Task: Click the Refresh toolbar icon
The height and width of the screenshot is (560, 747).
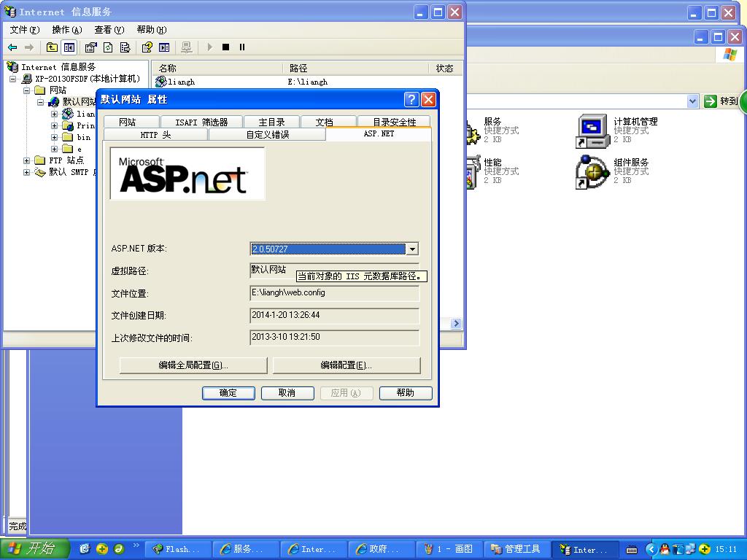Action: coord(108,47)
